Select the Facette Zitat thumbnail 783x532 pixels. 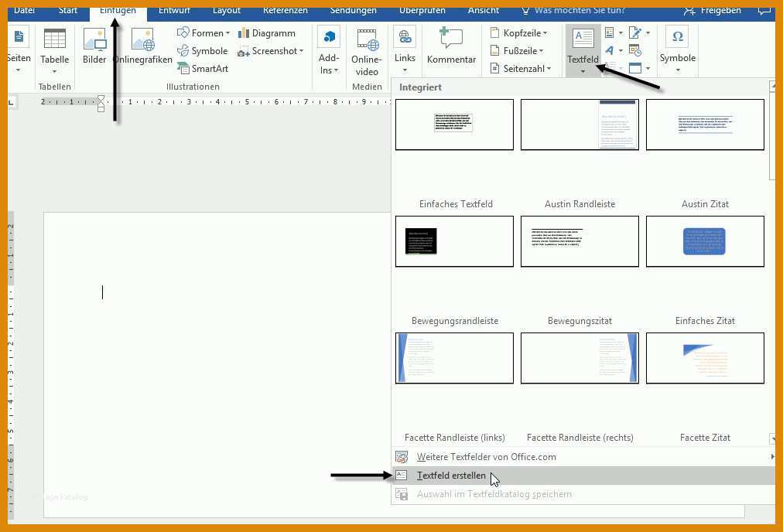(705, 358)
